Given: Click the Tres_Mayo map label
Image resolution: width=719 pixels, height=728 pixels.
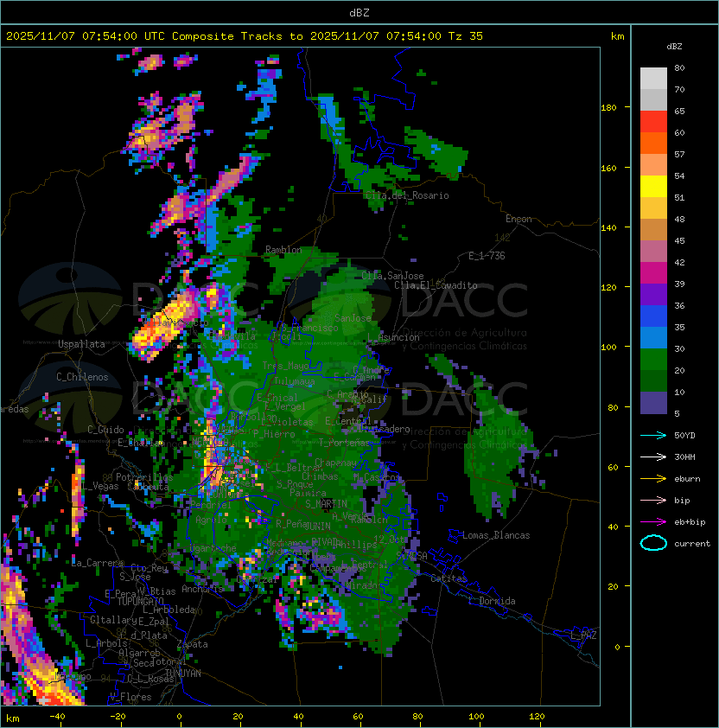Looking at the screenshot, I should (x=285, y=366).
